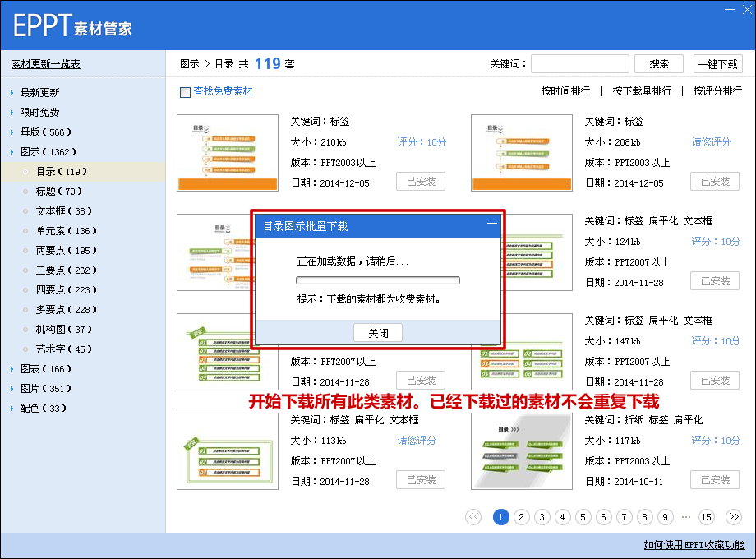The width and height of the screenshot is (756, 559).
Task: Select the 多要点(228) subcategory
Action: [66, 310]
